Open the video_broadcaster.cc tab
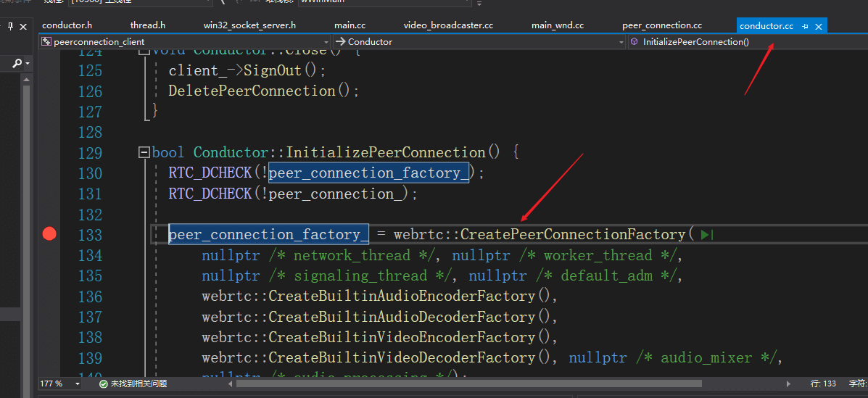The height and width of the screenshot is (398, 868). tap(448, 25)
